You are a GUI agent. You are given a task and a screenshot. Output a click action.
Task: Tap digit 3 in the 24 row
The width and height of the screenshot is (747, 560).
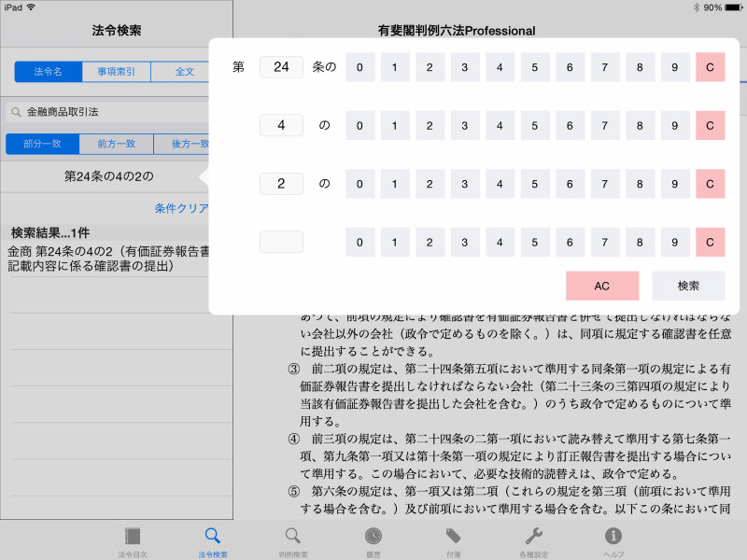coord(465,67)
